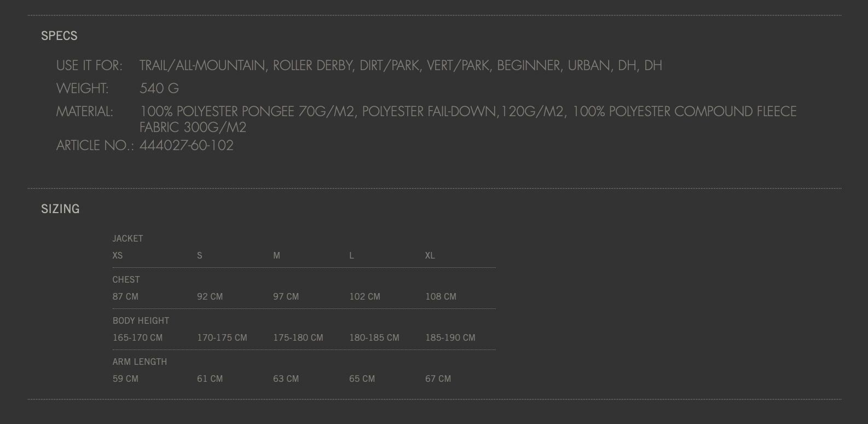Select the 67 CM arm length value
Screen dimensions: 868x424
click(x=438, y=379)
